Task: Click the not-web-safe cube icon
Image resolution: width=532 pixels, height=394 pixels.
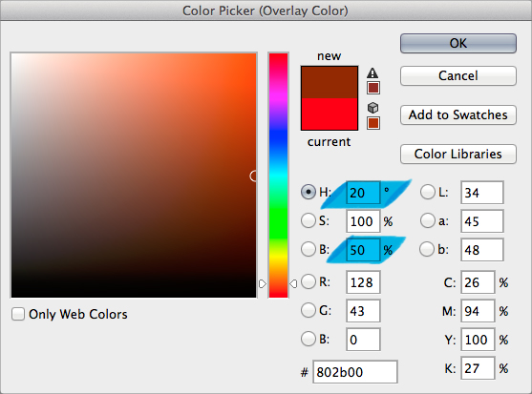Action: click(372, 108)
